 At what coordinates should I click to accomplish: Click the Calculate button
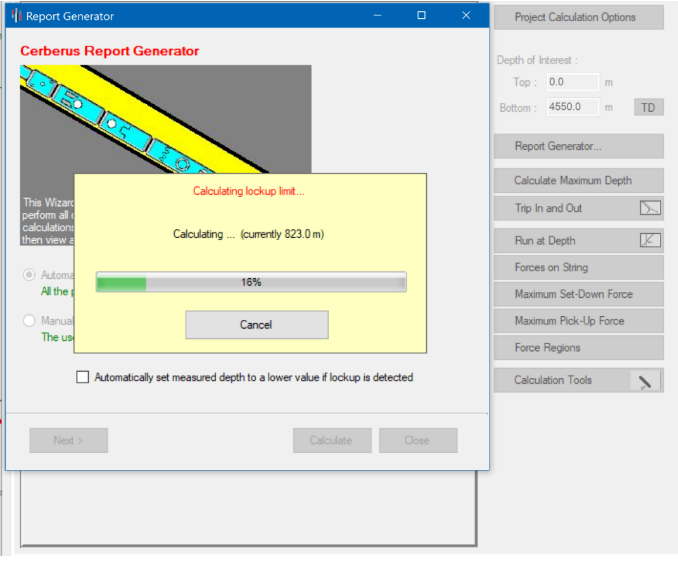332,440
